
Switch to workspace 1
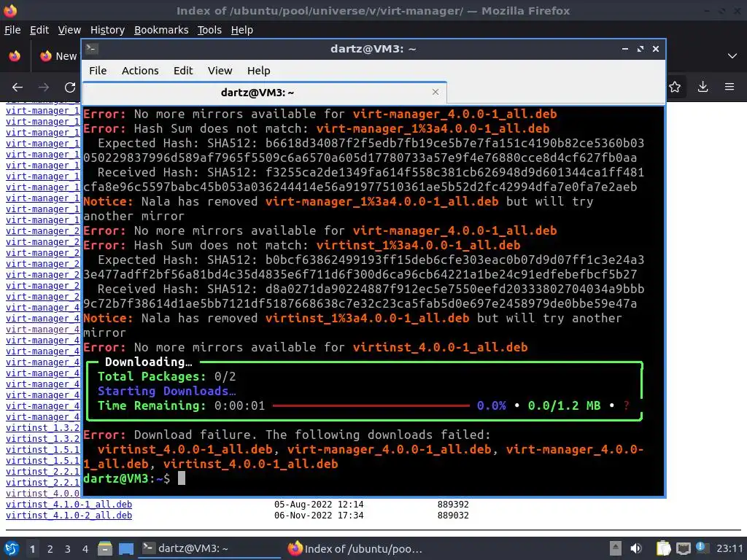(x=32, y=549)
